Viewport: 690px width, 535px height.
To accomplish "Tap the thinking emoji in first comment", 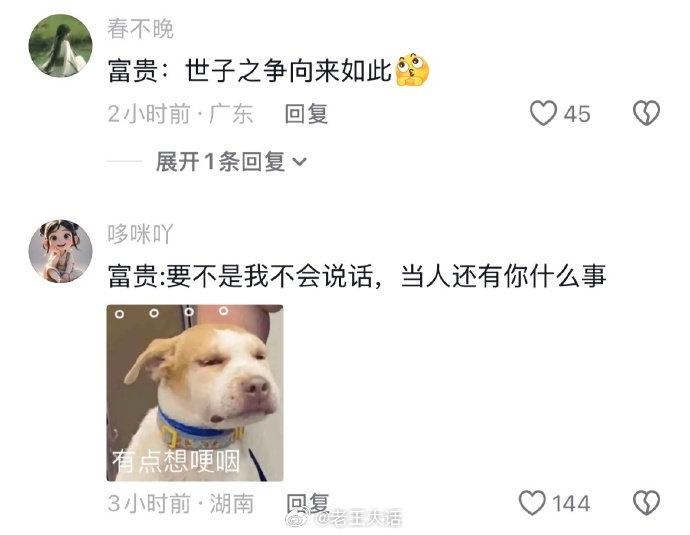I will [412, 70].
